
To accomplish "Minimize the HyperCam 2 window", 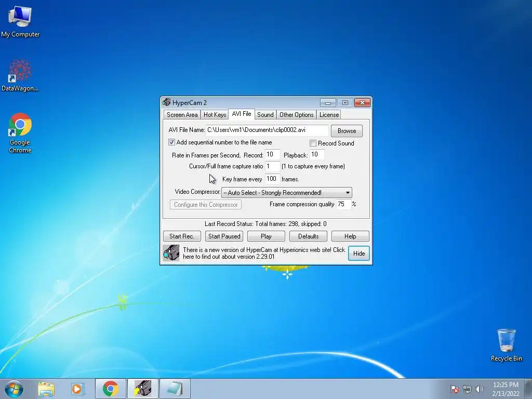I will click(328, 102).
